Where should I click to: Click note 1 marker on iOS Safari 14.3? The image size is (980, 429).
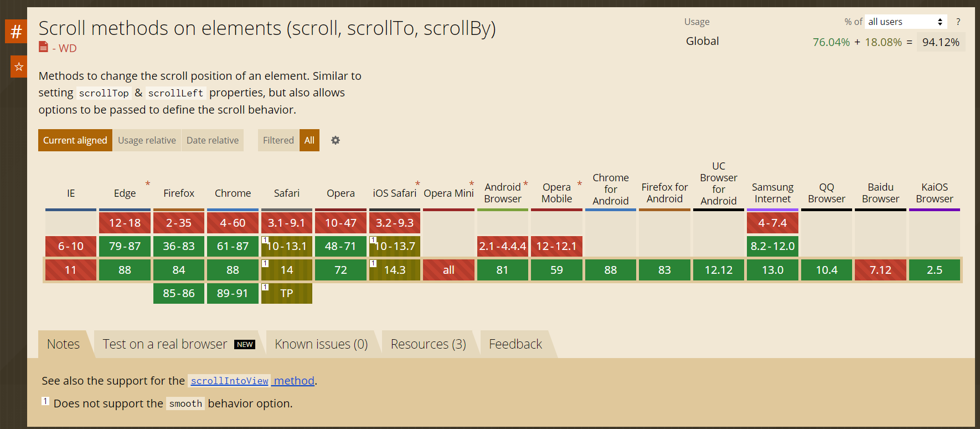[373, 263]
